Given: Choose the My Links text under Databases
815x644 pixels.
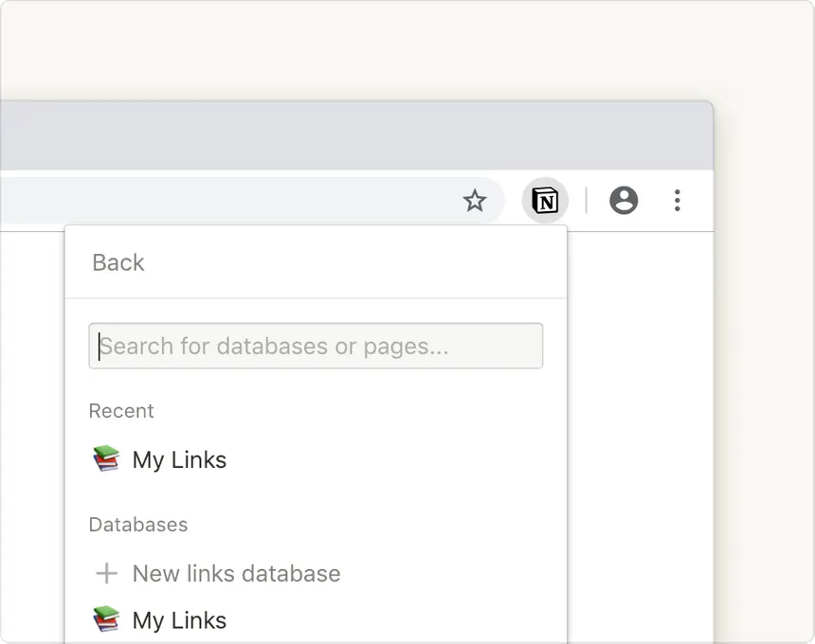Looking at the screenshot, I should (179, 620).
